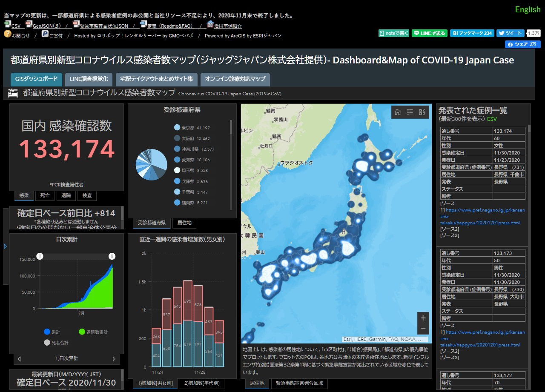Switch to English version of the page

coord(528,9)
